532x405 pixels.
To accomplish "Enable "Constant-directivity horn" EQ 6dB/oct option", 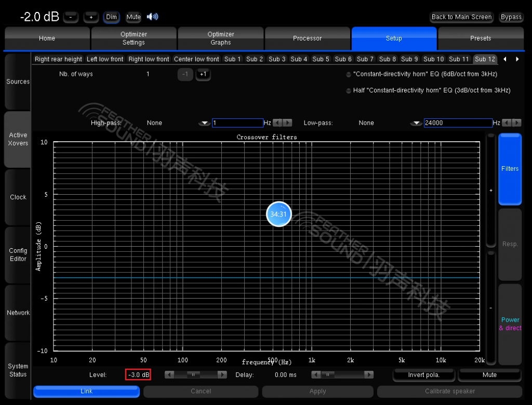I will [x=349, y=74].
